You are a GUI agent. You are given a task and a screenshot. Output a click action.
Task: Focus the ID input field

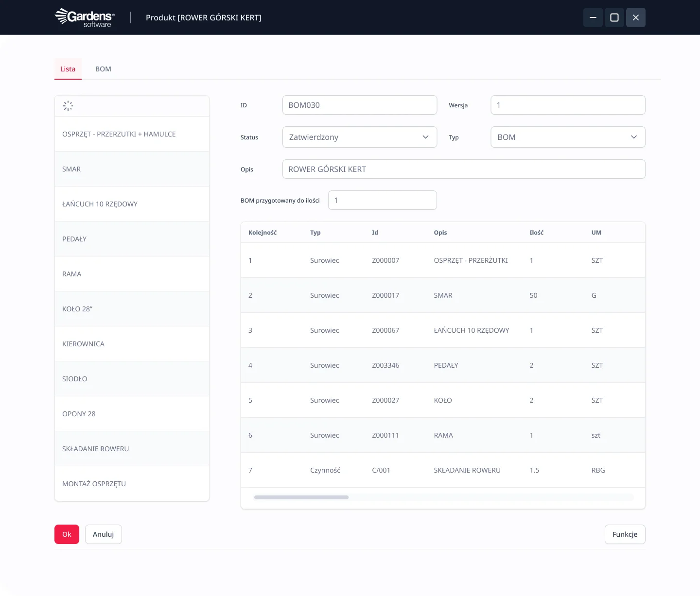coord(359,105)
